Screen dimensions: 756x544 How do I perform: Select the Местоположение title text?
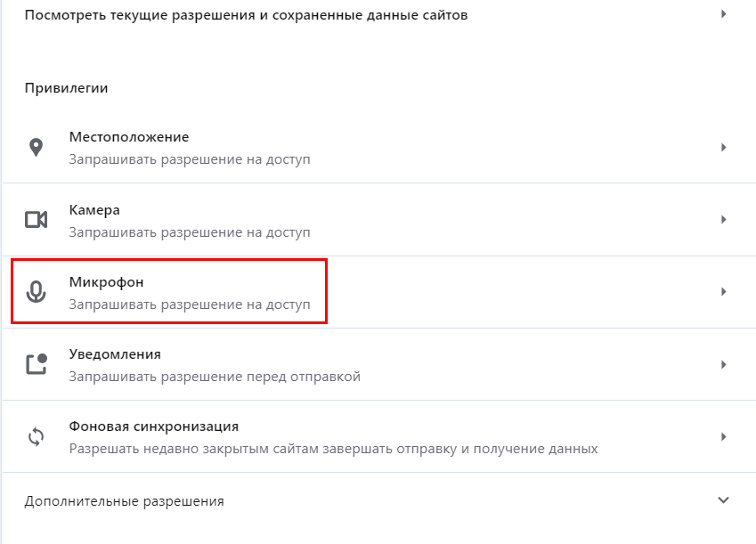pyautogui.click(x=129, y=137)
